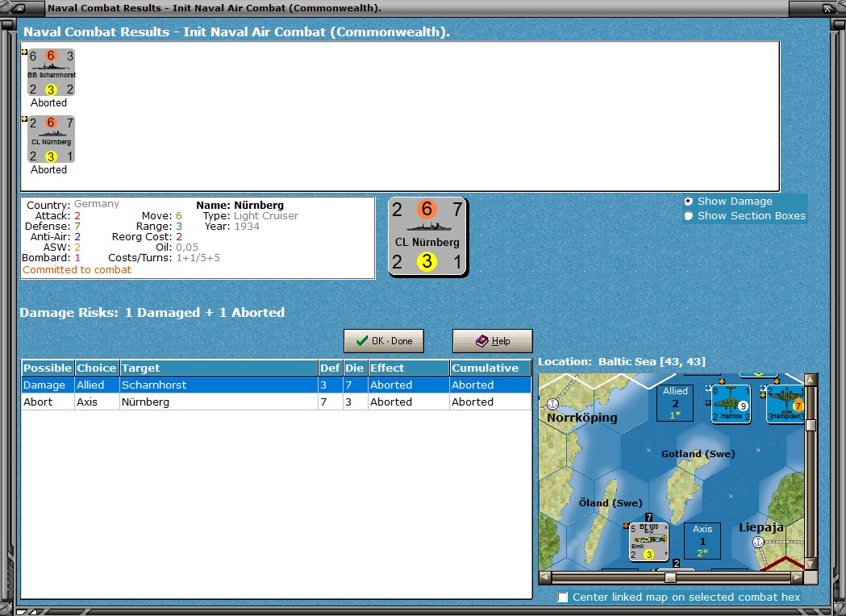Open the Help button

tap(493, 341)
